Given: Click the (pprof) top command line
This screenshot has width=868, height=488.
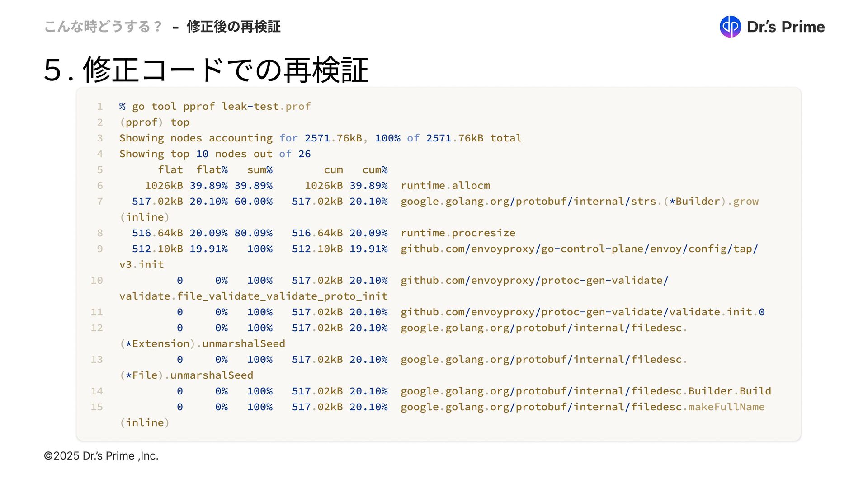Looking at the screenshot, I should pyautogui.click(x=154, y=122).
